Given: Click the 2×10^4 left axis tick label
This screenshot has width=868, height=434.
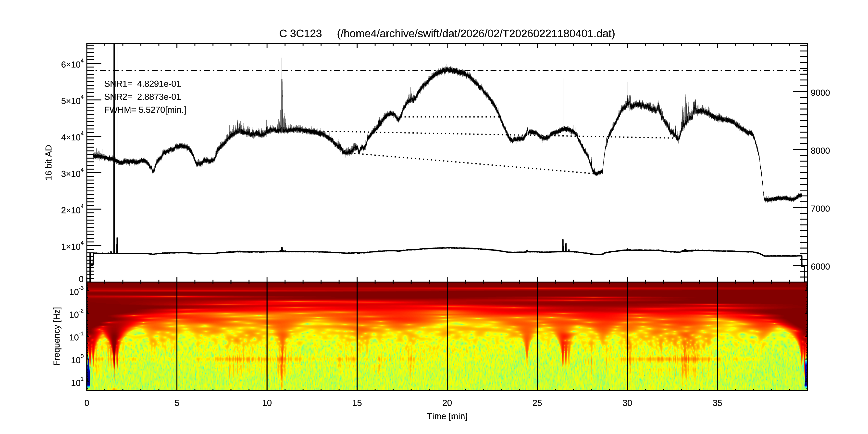Looking at the screenshot, I should tap(72, 210).
